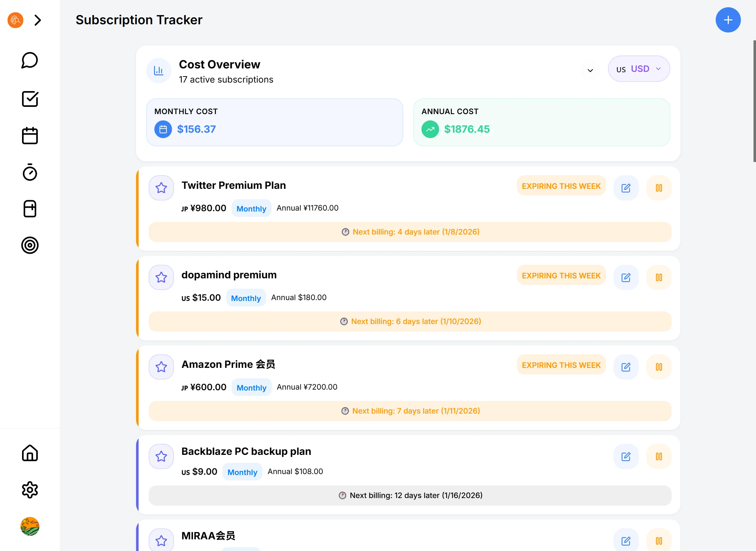The height and width of the screenshot is (551, 756).
Task: Open the fridge-shaped sidebar icon
Action: [x=30, y=209]
